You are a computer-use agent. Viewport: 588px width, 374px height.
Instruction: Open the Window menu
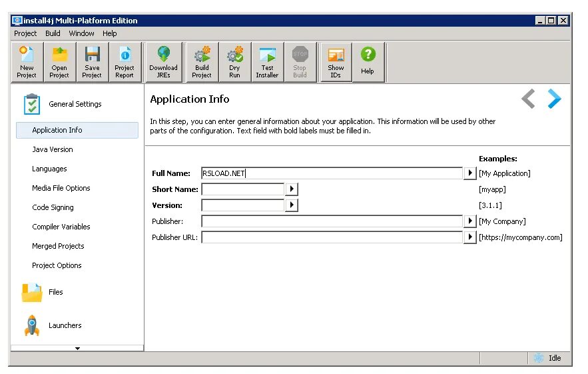[81, 33]
